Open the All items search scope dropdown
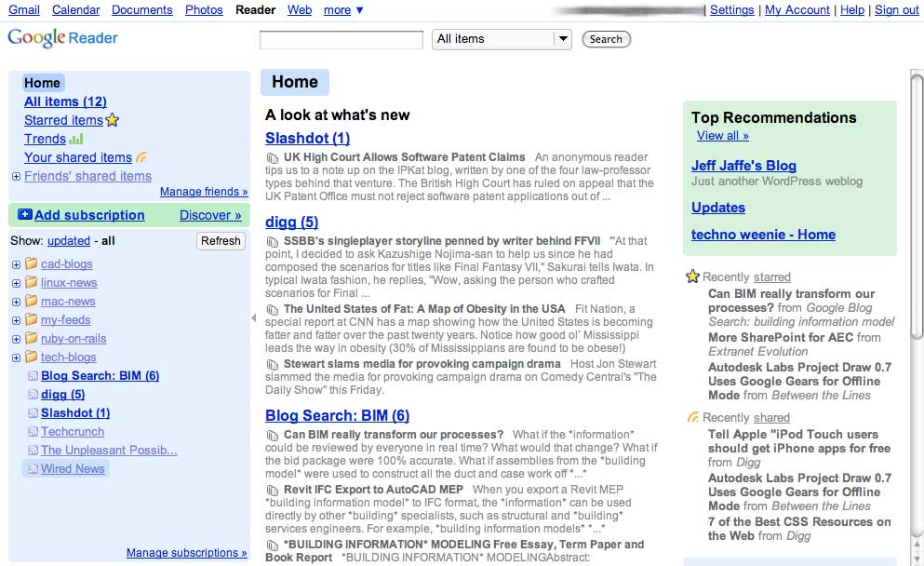The image size is (924, 566). tap(502, 39)
